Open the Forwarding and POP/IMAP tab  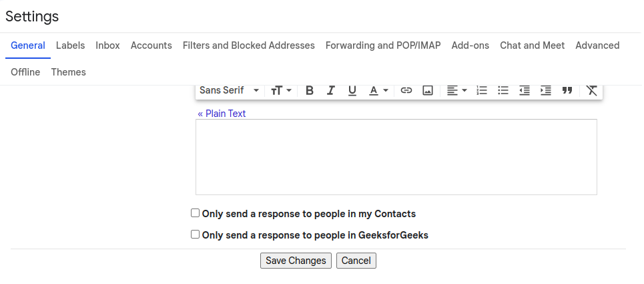383,45
